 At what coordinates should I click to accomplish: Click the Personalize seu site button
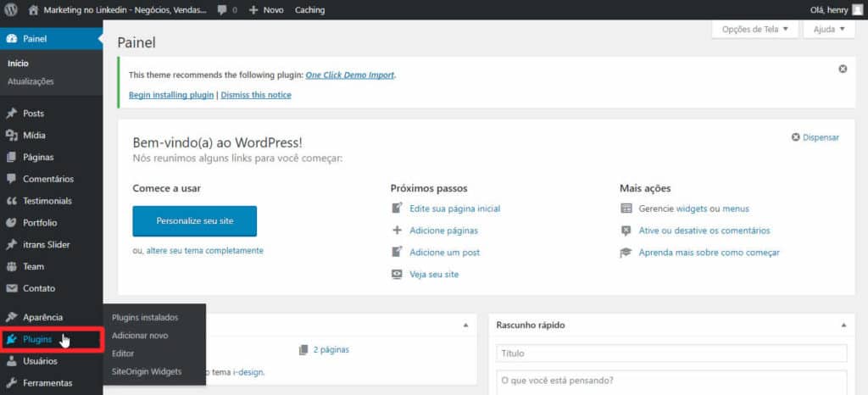point(194,221)
